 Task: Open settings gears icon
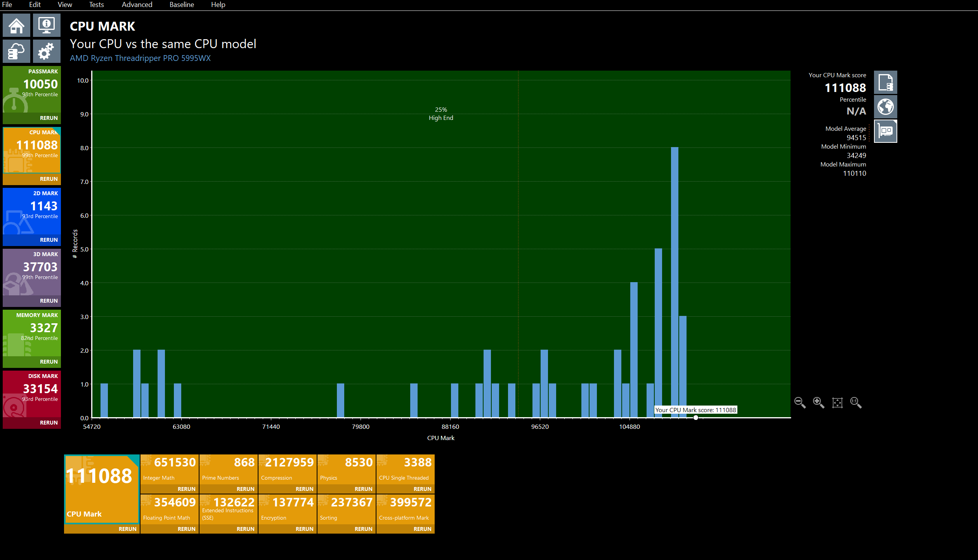coord(47,51)
